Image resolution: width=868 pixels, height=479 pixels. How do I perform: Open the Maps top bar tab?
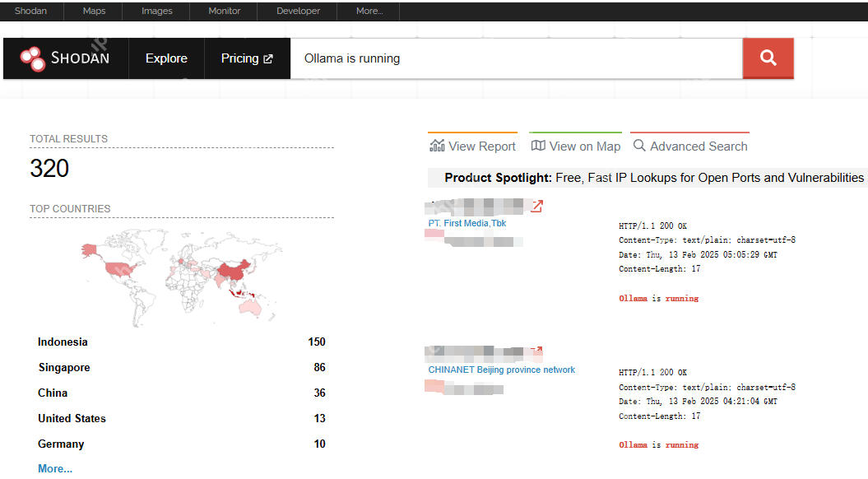pos(95,11)
